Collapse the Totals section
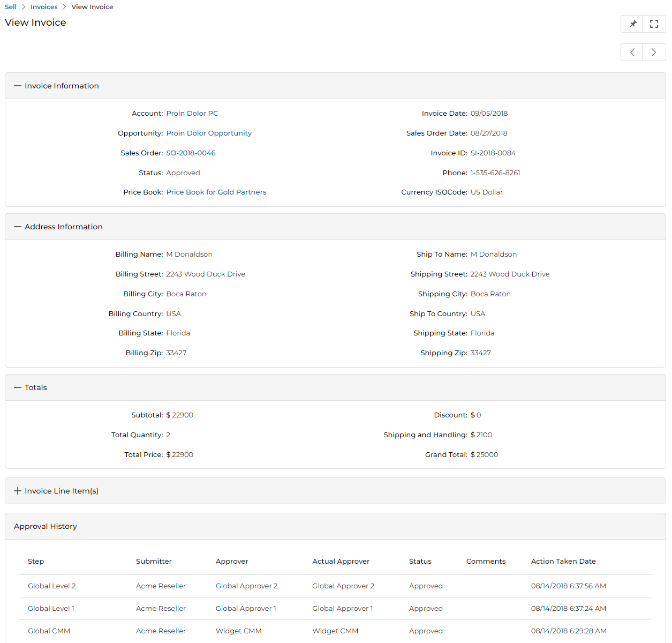The width and height of the screenshot is (672, 643). coord(18,387)
